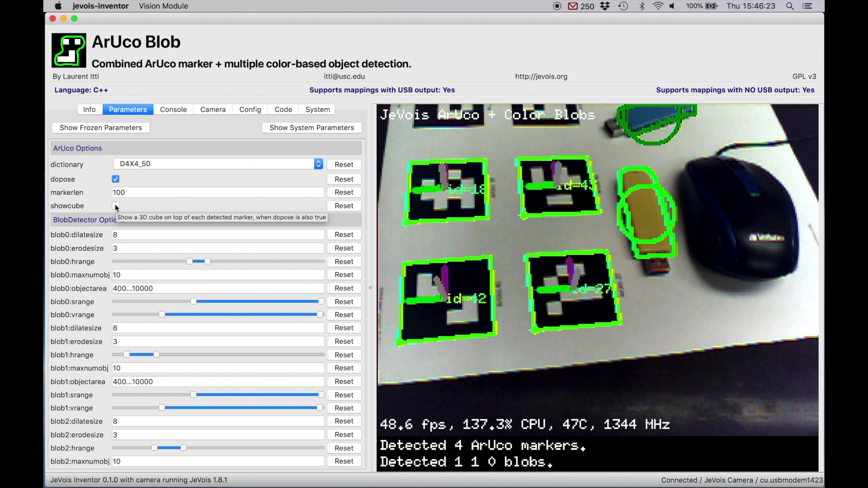The width and height of the screenshot is (868, 488).
Task: Open the dictionary D4X4_50 dropdown
Action: click(218, 164)
